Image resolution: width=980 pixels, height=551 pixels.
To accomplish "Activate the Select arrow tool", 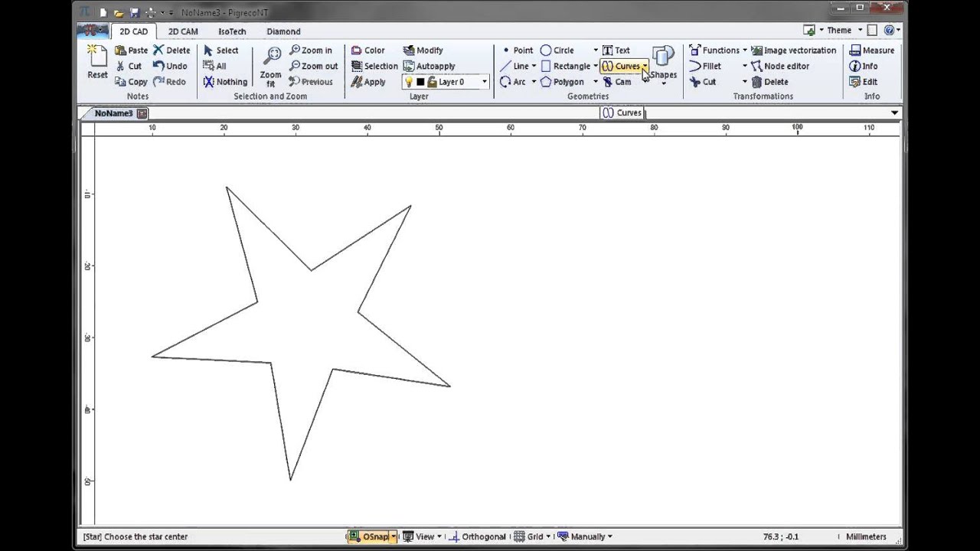I will [221, 51].
